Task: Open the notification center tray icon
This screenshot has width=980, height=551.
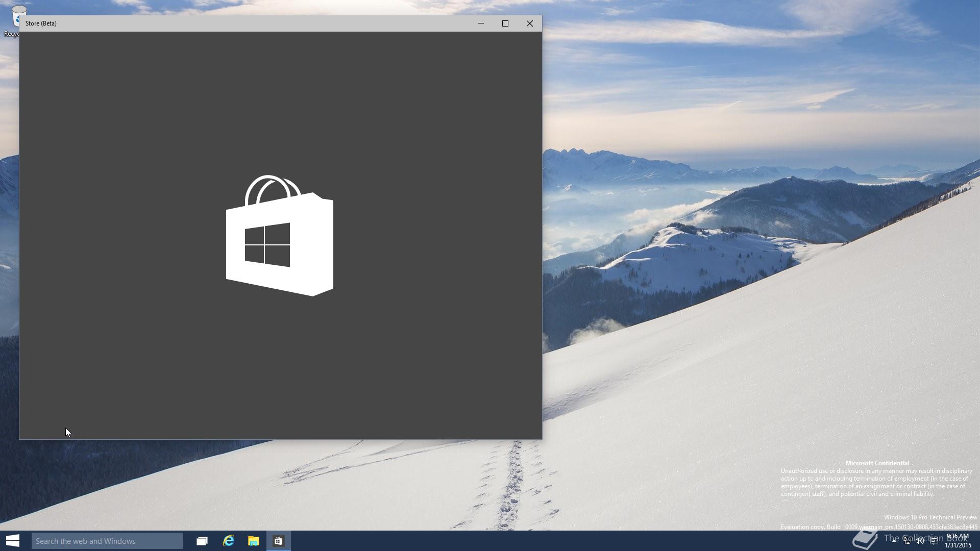Action: 934,541
